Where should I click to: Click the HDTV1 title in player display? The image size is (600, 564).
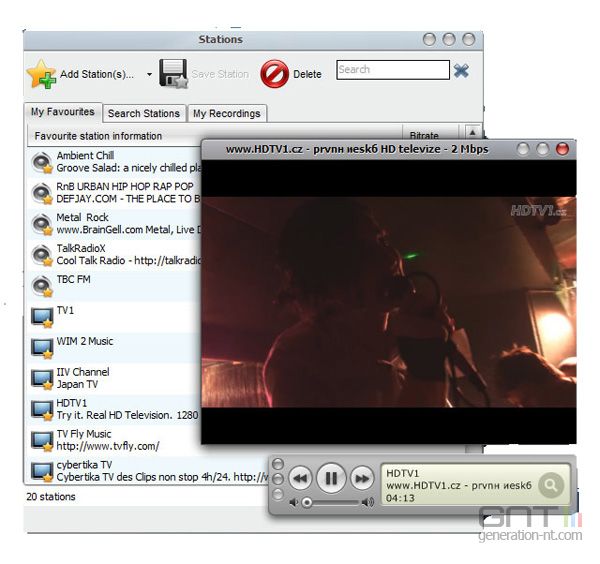pos(403,473)
